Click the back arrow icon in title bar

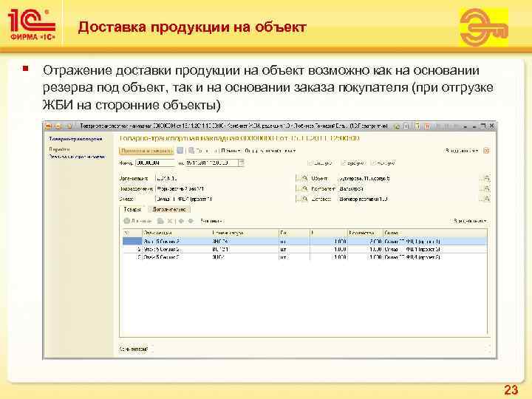(58, 126)
